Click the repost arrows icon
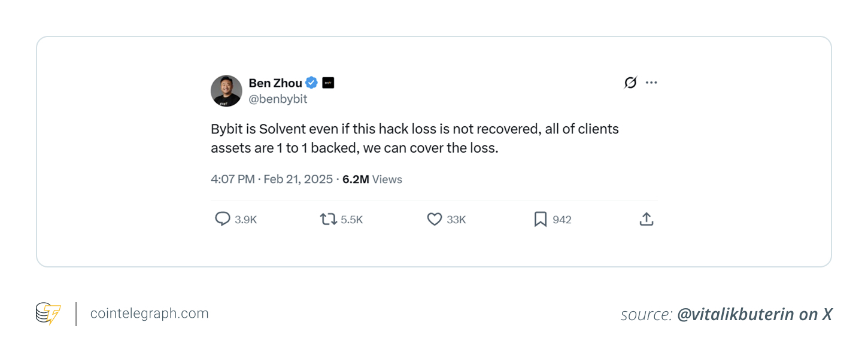 click(327, 219)
